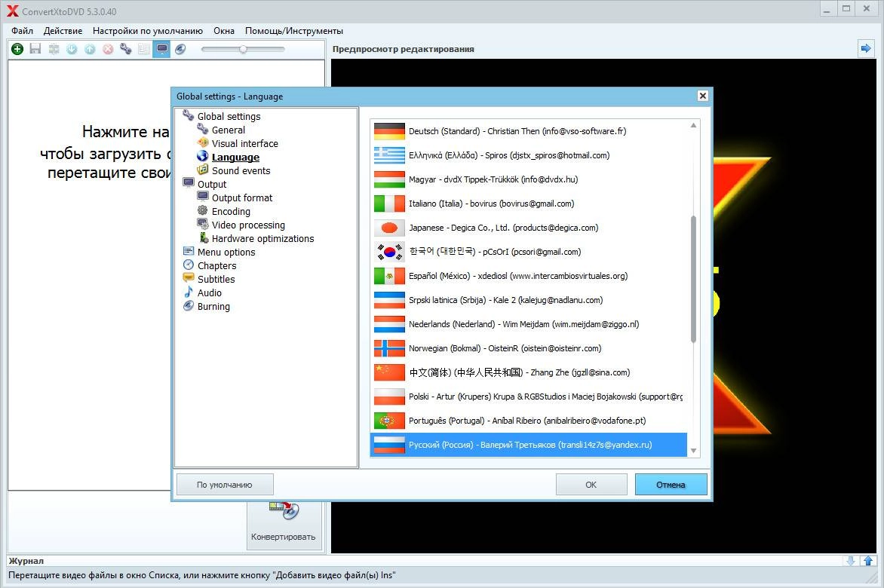Screen dimensions: 884x588
Task: Open Burning settings
Action: tap(213, 306)
